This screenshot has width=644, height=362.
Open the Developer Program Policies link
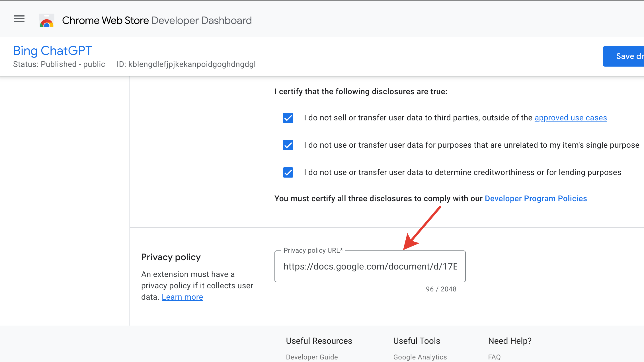coord(536,199)
